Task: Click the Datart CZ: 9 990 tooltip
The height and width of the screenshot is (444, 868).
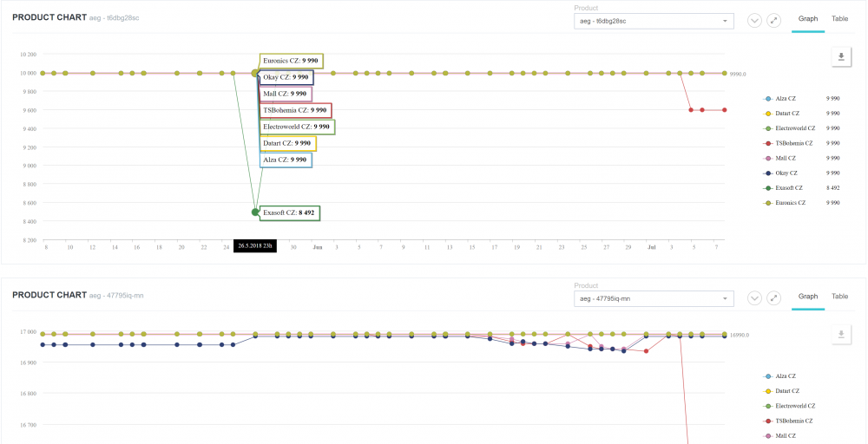Action: point(288,144)
